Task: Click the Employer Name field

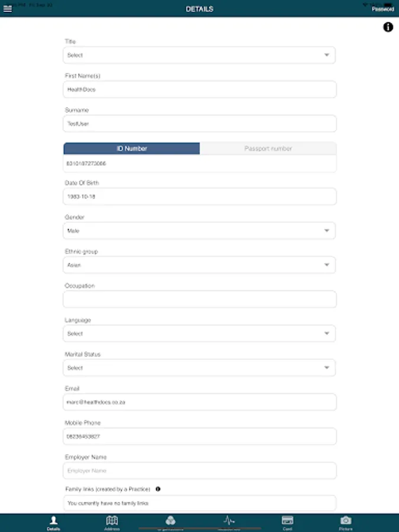Action: coord(199,471)
